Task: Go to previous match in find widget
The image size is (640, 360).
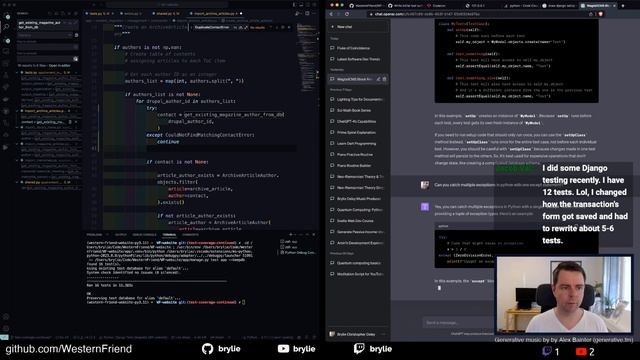Action: coord(270,27)
